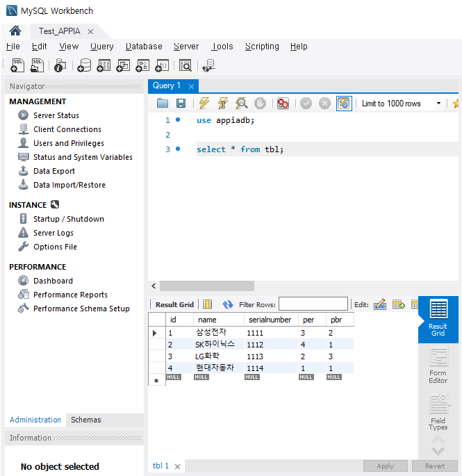
Task: Toggle autocommit mode icon
Action: click(344, 104)
